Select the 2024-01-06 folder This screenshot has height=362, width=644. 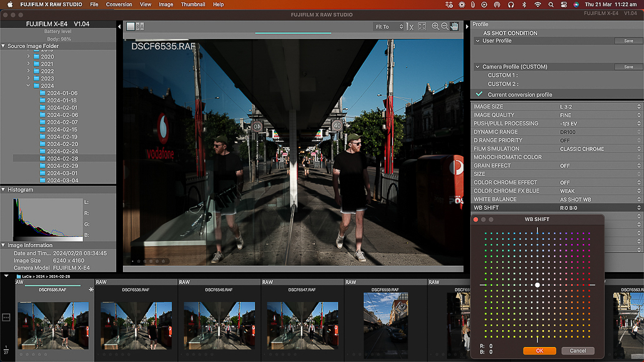[x=62, y=93]
